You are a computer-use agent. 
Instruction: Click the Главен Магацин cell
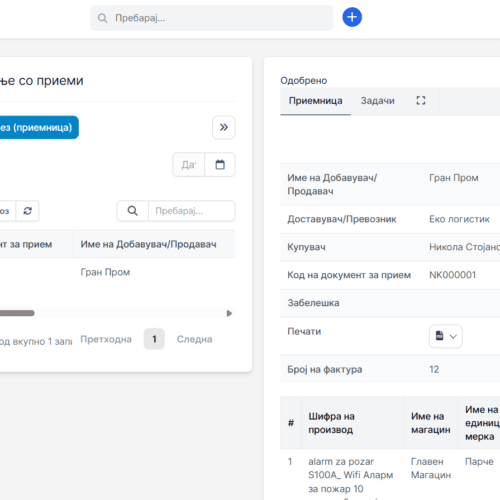(x=431, y=468)
